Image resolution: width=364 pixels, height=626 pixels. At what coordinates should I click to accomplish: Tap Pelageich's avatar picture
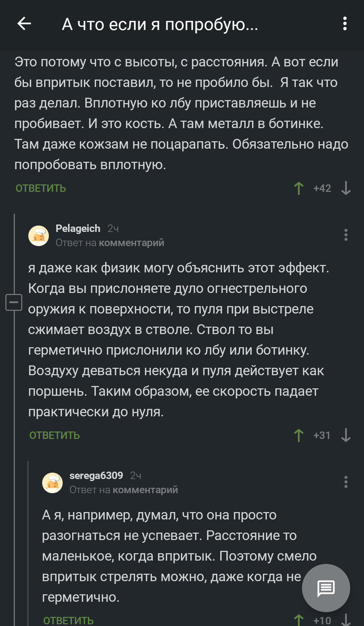[x=38, y=235]
